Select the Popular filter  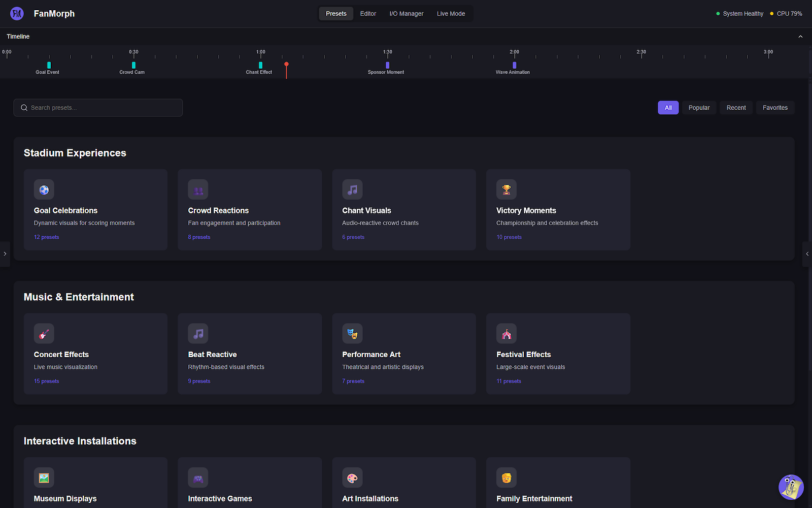point(699,108)
